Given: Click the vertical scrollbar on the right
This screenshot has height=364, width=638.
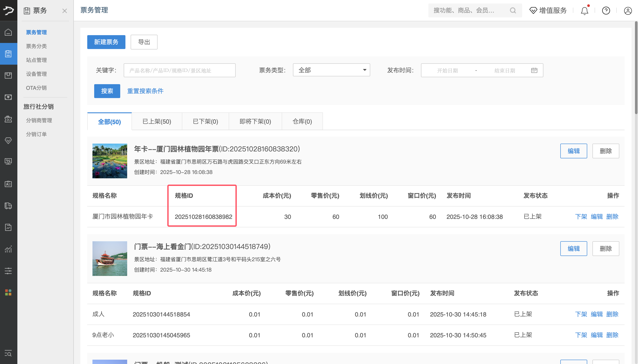Looking at the screenshot, I should click(x=636, y=67).
